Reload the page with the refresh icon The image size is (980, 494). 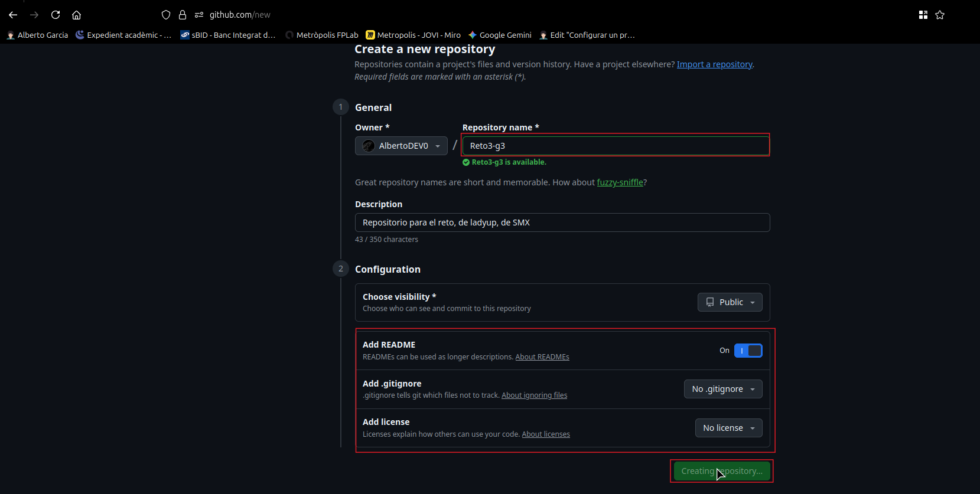[x=56, y=15]
